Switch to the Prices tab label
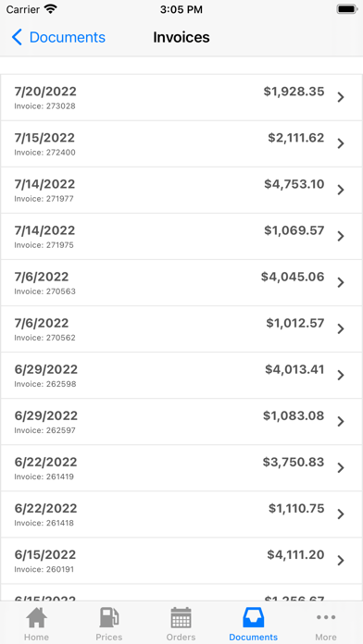The width and height of the screenshot is (363, 644). click(x=109, y=637)
